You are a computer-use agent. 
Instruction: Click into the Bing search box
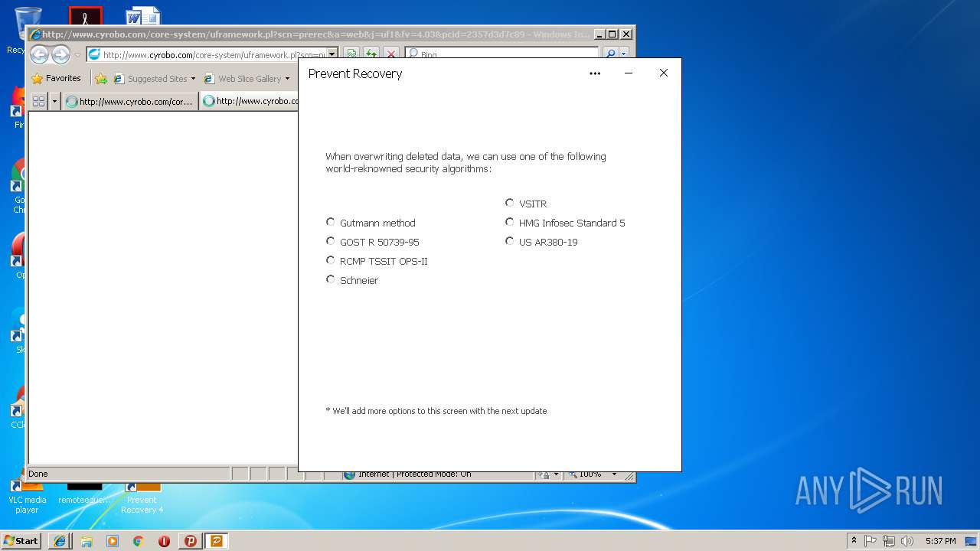pyautogui.click(x=501, y=54)
